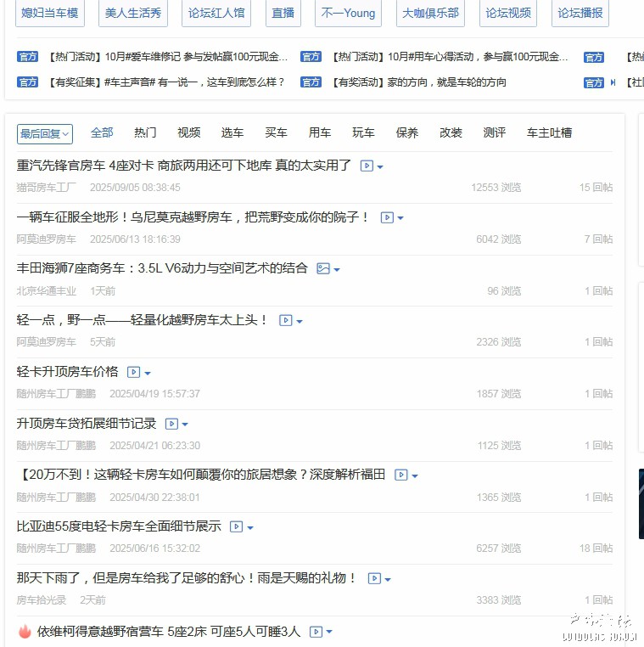Click video icon next to 乌尼莫克越野房车 post
This screenshot has height=647, width=644.
(x=387, y=217)
